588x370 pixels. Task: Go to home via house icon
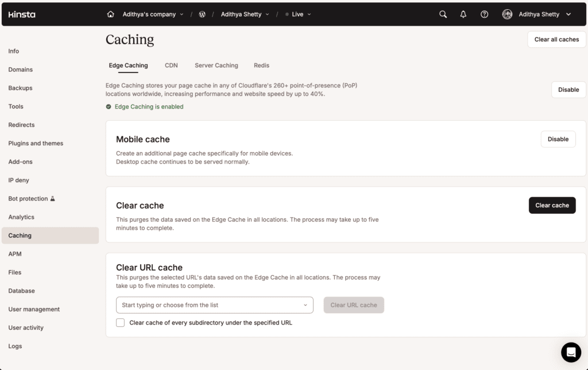click(110, 14)
